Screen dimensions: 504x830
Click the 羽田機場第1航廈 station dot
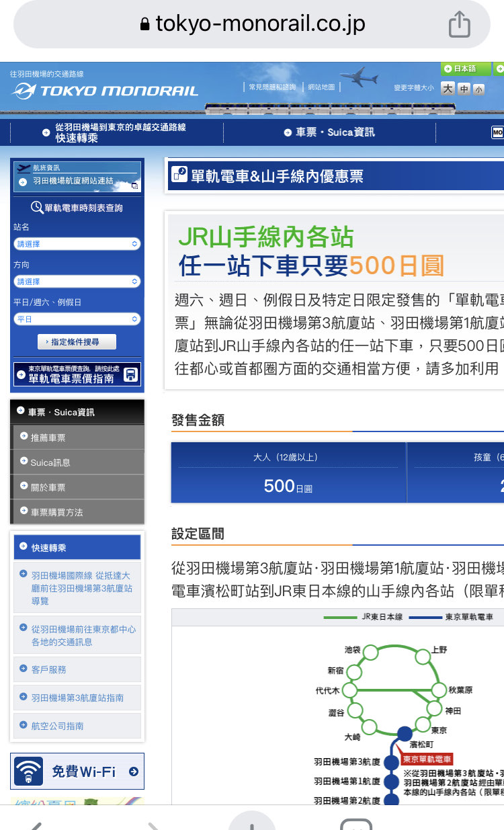click(x=391, y=782)
